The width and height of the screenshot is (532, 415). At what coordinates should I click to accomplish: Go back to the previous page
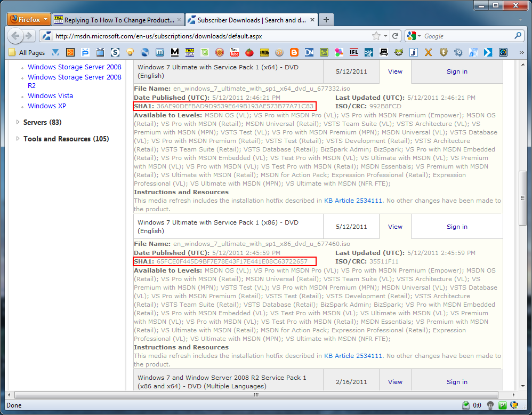click(x=15, y=36)
